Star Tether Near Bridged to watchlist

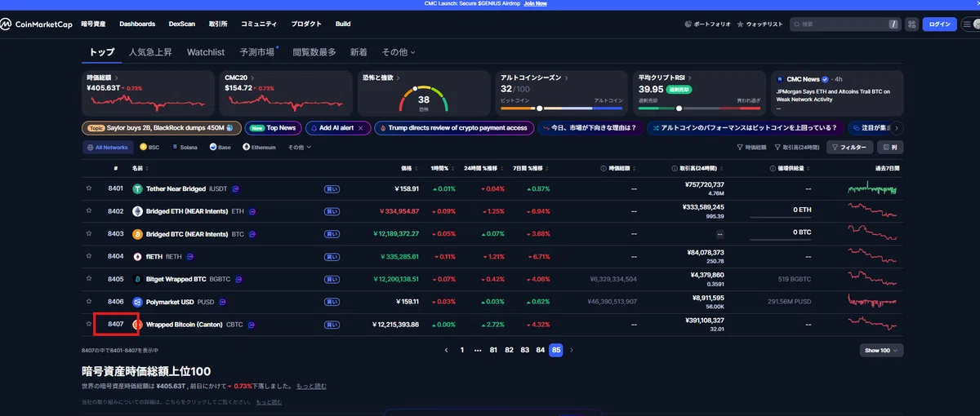(89, 188)
